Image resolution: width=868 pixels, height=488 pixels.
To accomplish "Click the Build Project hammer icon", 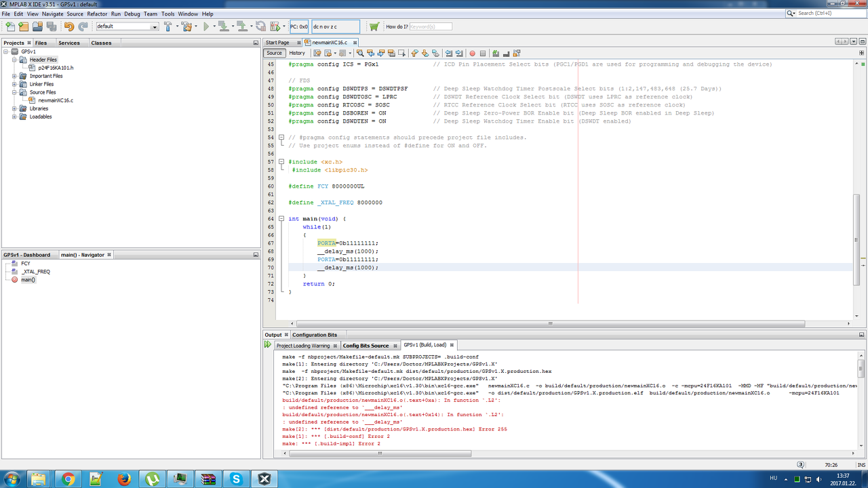I will [168, 26].
